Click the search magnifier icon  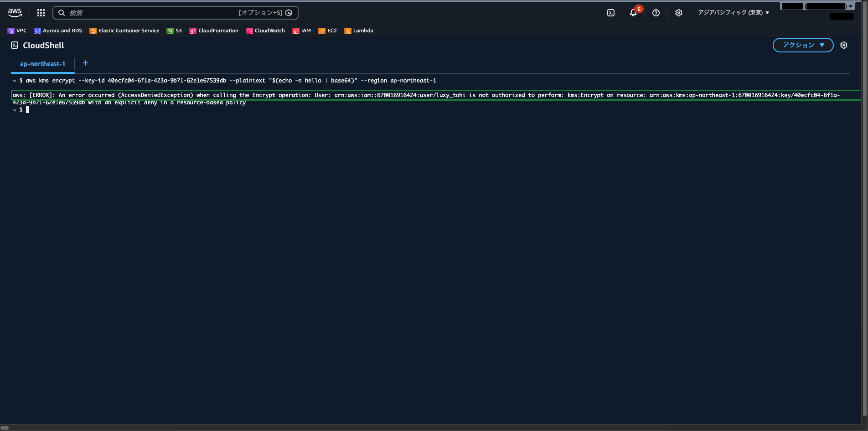[62, 13]
